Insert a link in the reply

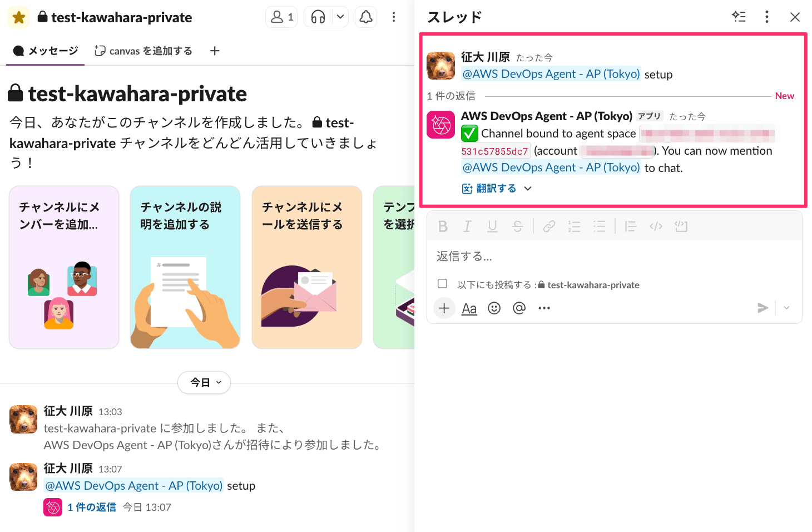pos(549,226)
